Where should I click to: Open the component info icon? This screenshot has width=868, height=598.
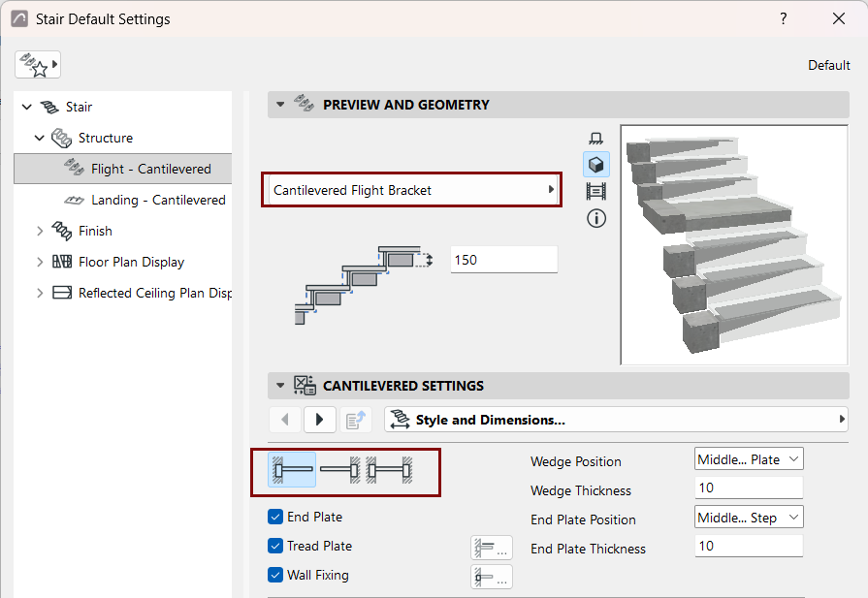(x=596, y=218)
